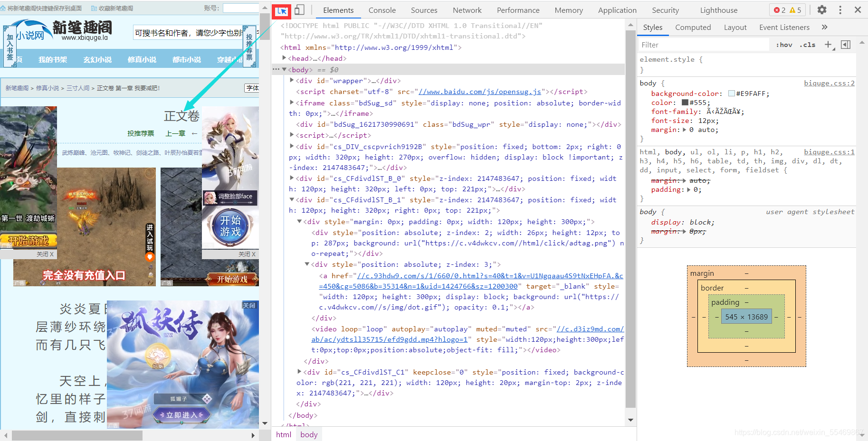Open the 三寸人间 breadcrumb link
This screenshot has width=868, height=441.
(x=78, y=88)
